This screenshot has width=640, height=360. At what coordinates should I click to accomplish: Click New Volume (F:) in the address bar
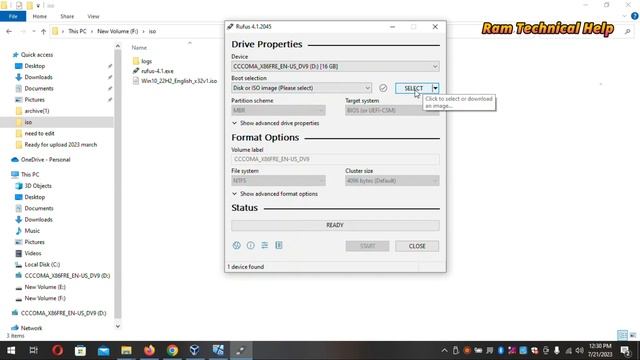[x=118, y=31]
